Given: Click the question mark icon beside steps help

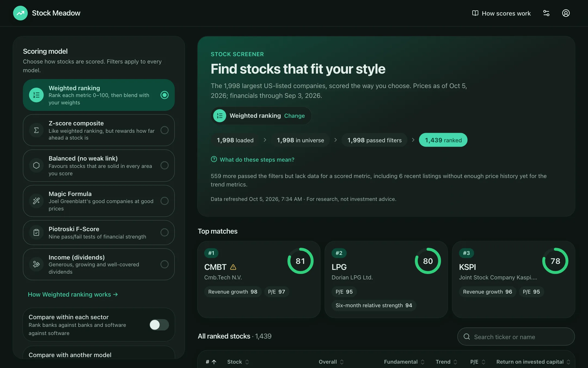Looking at the screenshot, I should [x=214, y=159].
